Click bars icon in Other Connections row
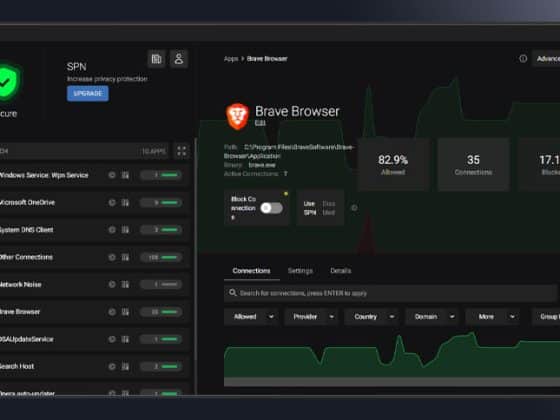This screenshot has width=560, height=420. click(x=125, y=257)
